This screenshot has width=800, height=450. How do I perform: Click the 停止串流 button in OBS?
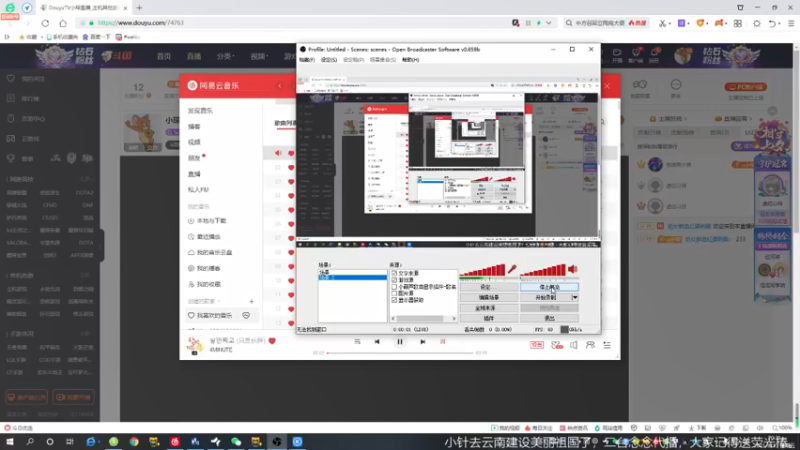click(x=549, y=287)
